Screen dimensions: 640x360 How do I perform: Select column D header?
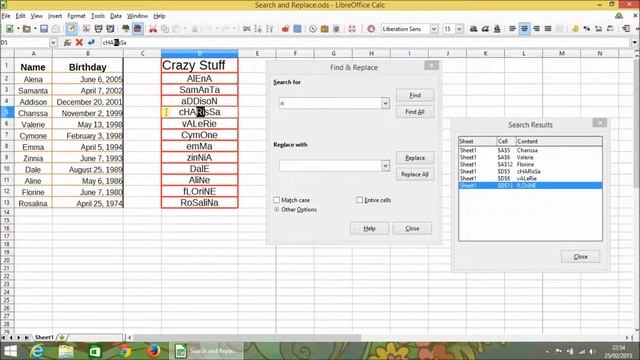click(200, 53)
